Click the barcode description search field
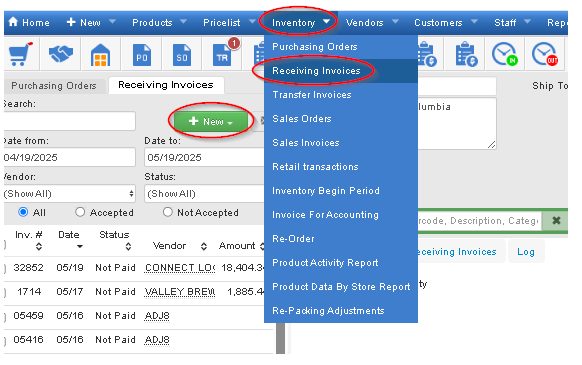 pyautogui.click(x=479, y=221)
